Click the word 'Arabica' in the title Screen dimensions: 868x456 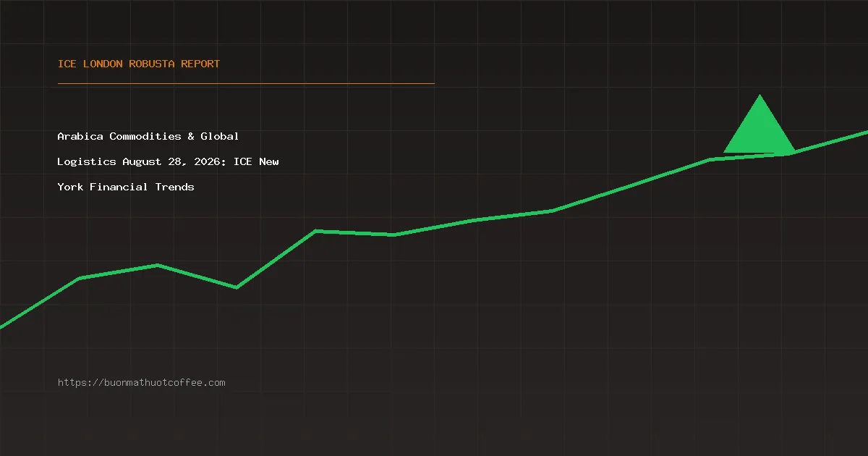click(x=80, y=136)
